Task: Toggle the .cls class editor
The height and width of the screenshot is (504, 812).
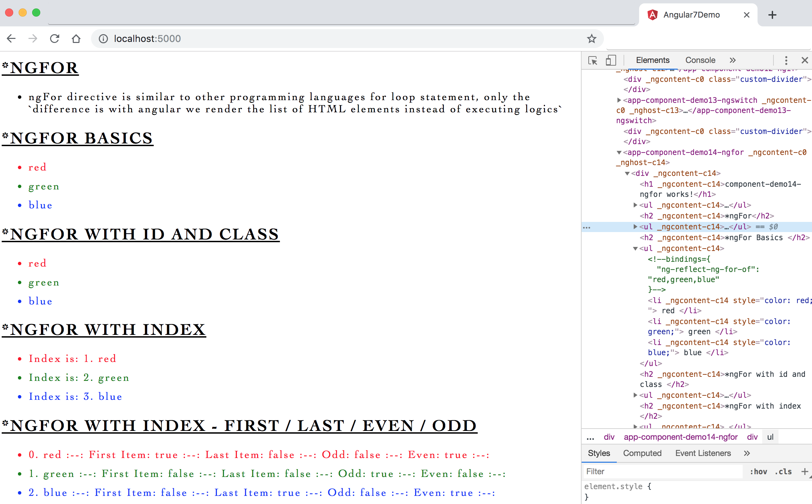Action: (x=783, y=472)
